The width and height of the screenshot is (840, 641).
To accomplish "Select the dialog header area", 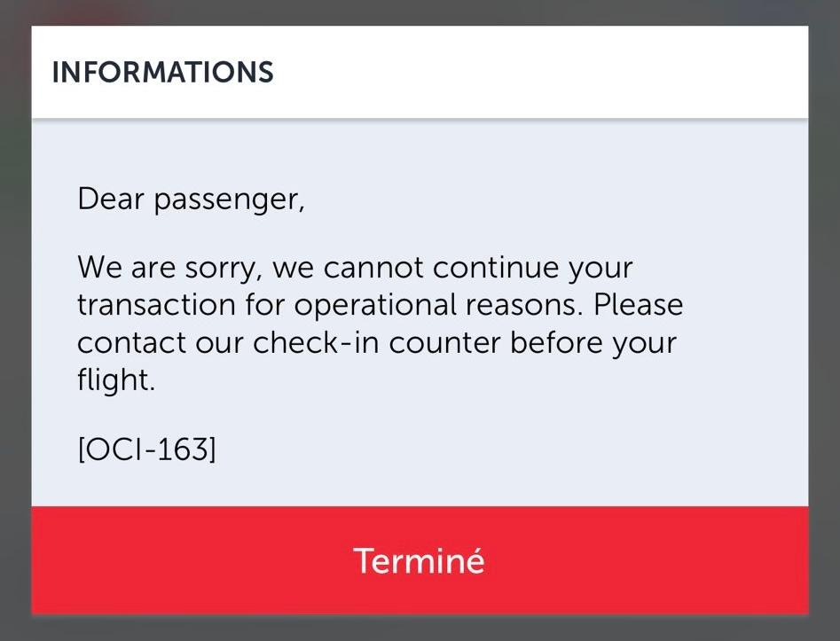I will [x=420, y=73].
